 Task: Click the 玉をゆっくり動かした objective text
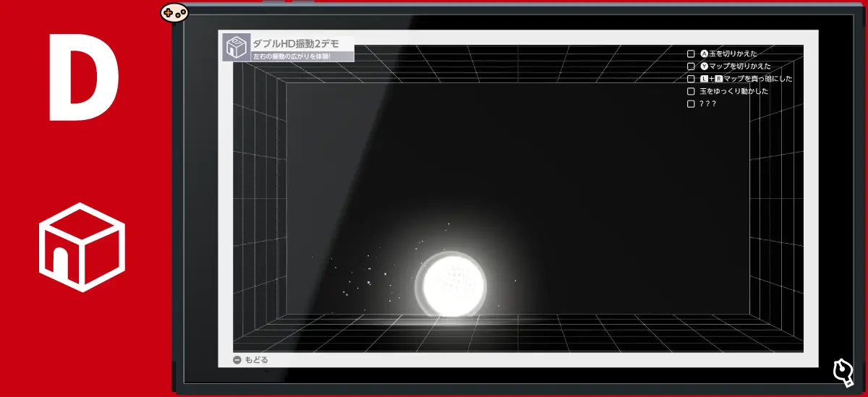point(733,92)
